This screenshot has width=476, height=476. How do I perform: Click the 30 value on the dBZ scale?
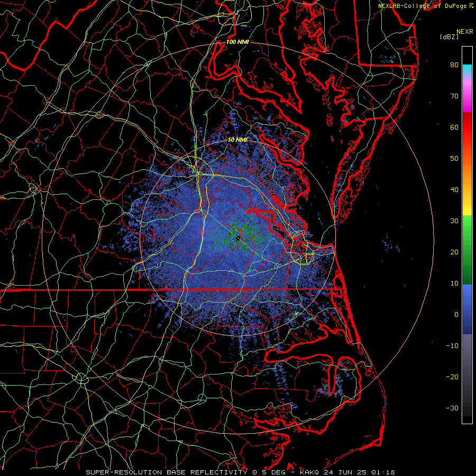click(454, 221)
